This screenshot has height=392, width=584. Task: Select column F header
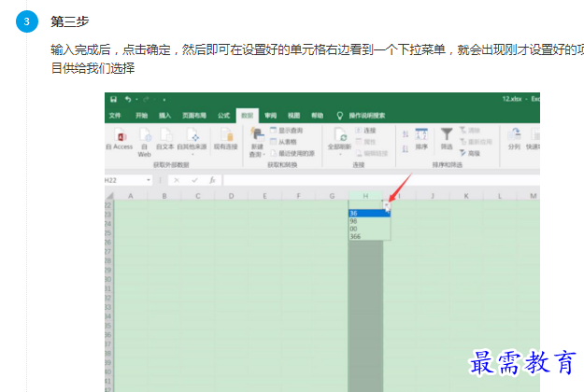point(298,196)
